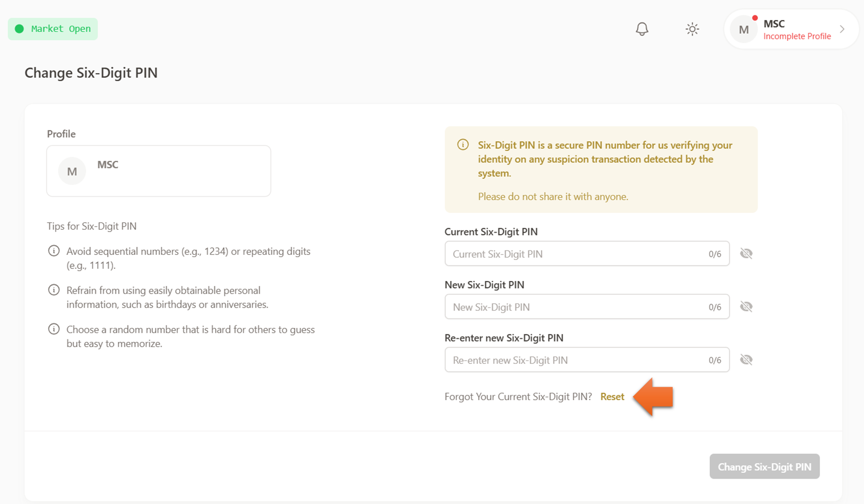Viewport: 864px width, 504px height.
Task: Click the Market Open status badge
Action: click(x=53, y=29)
